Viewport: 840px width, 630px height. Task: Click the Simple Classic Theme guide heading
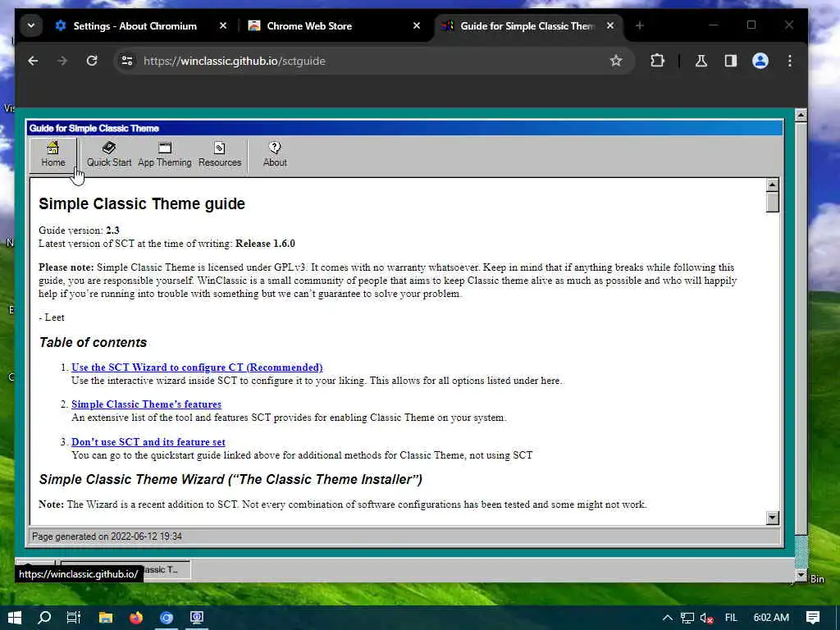point(142,204)
